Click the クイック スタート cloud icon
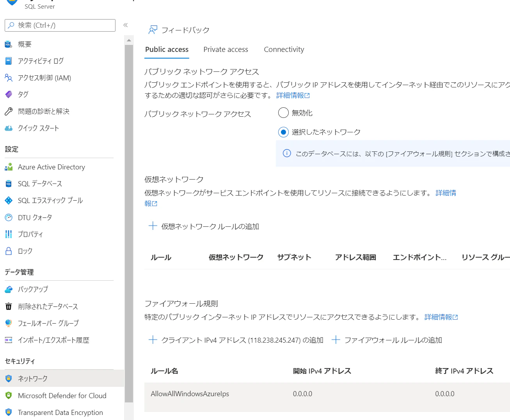510x420 pixels. coord(8,128)
